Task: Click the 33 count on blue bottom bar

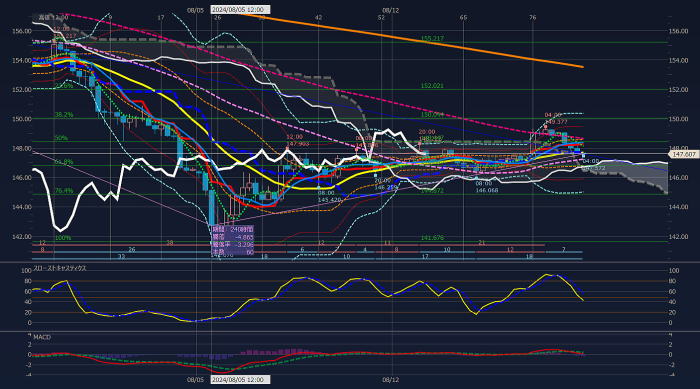Action: point(121,257)
